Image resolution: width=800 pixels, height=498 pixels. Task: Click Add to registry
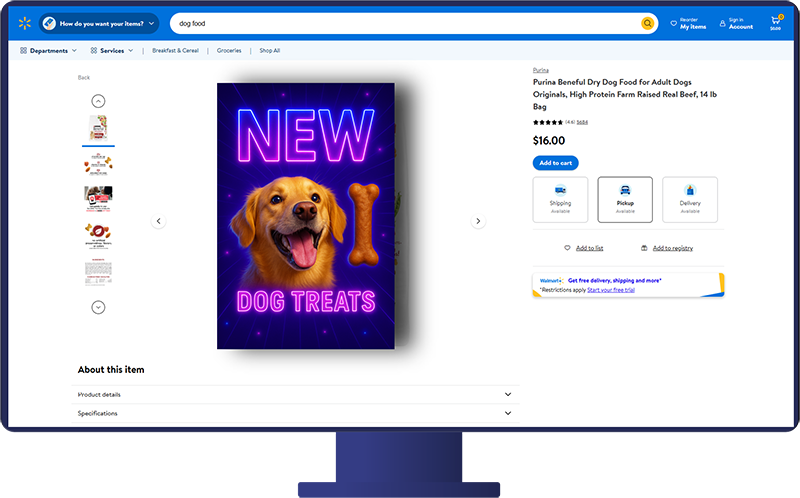click(x=667, y=248)
